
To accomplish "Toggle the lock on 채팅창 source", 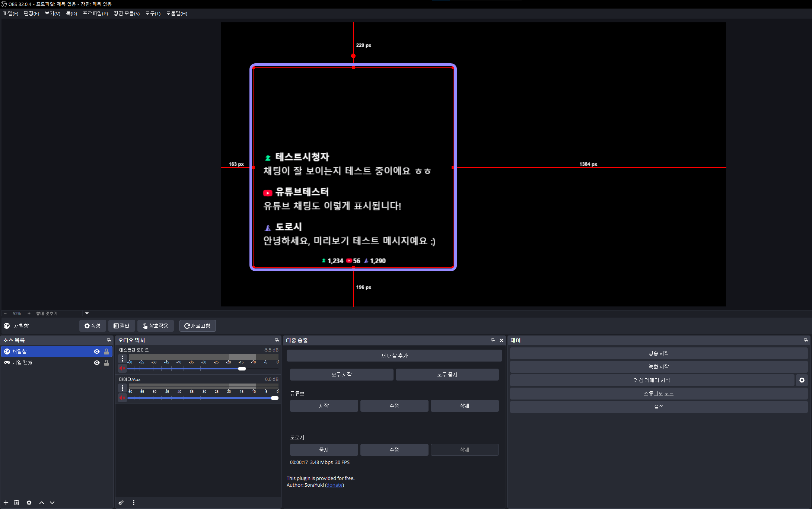I will (106, 351).
